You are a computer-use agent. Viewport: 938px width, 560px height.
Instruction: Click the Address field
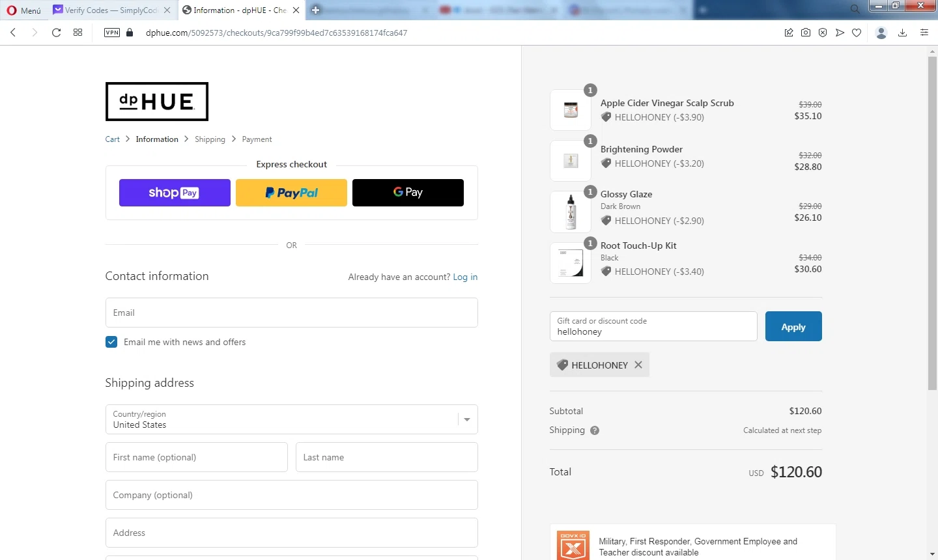292,533
